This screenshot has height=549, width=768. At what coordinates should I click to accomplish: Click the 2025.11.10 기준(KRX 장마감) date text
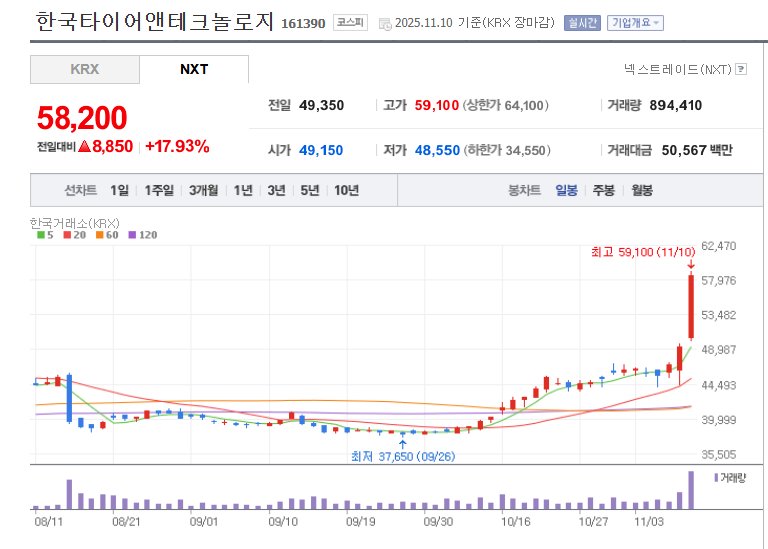click(x=475, y=23)
